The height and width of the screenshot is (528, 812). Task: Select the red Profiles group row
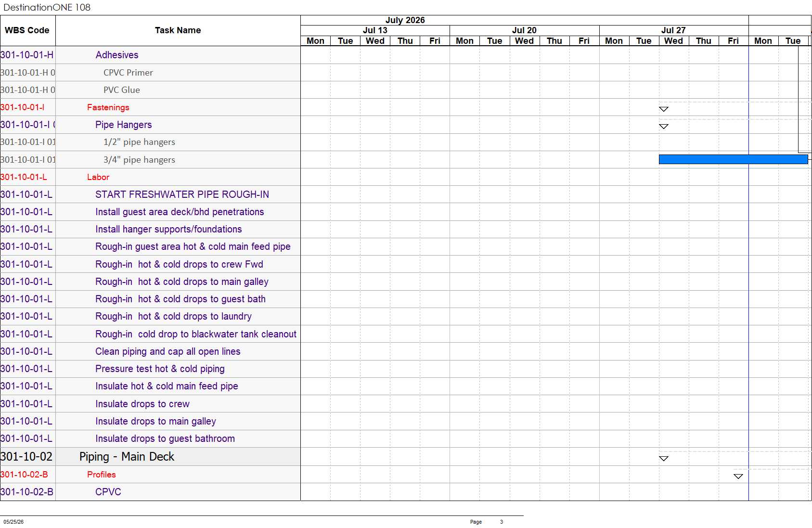point(150,475)
